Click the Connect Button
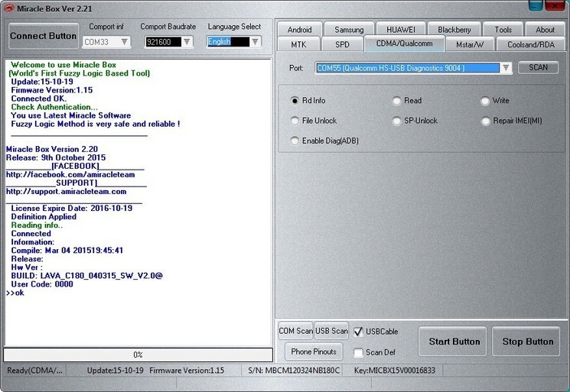 44,36
